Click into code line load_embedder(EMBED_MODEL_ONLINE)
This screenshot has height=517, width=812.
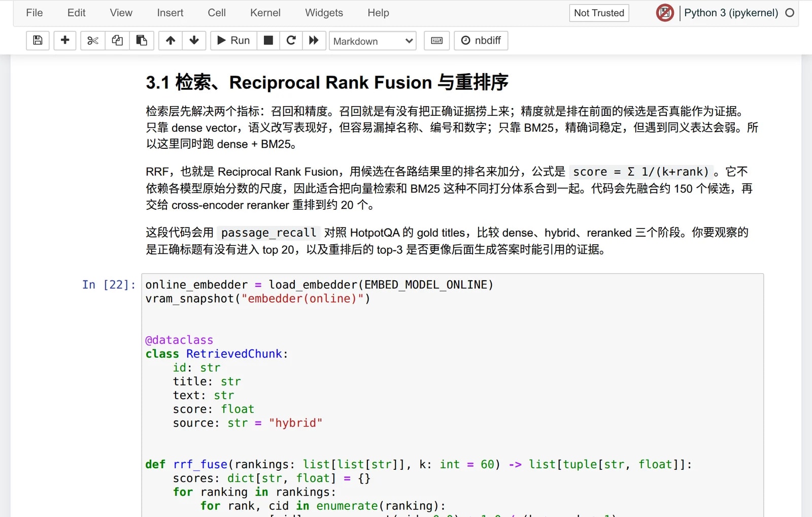[319, 284]
